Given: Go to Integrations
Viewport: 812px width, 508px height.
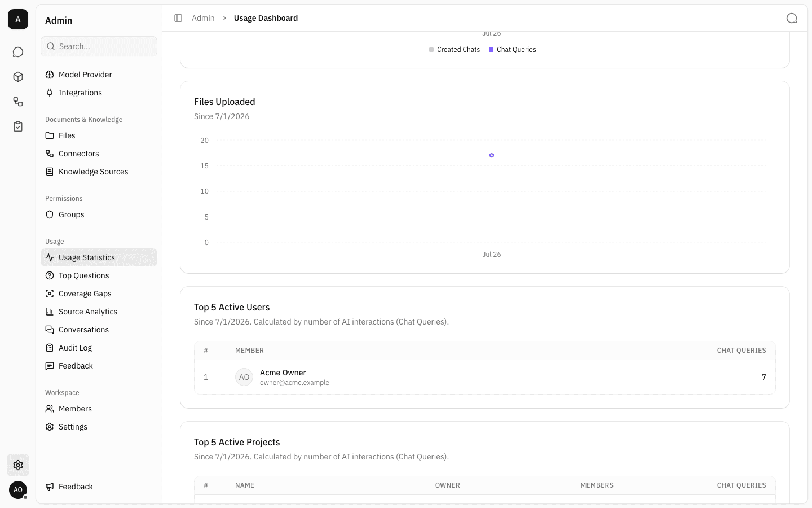Looking at the screenshot, I should tap(99, 93).
